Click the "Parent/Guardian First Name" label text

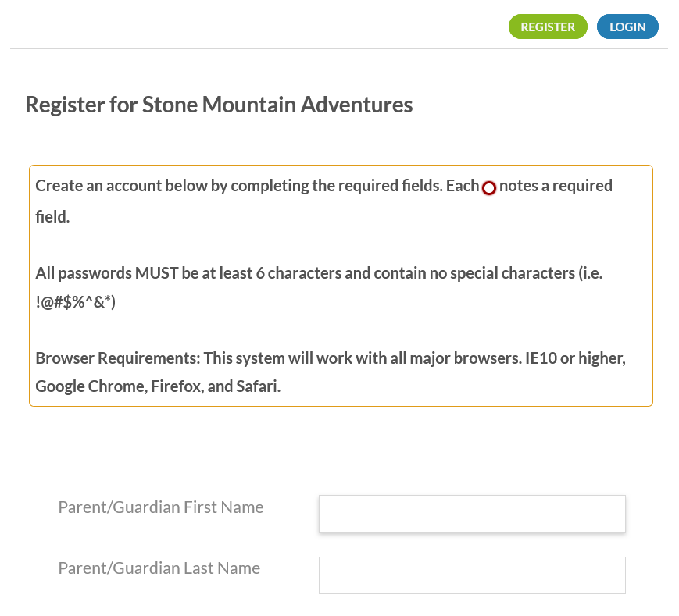(160, 507)
